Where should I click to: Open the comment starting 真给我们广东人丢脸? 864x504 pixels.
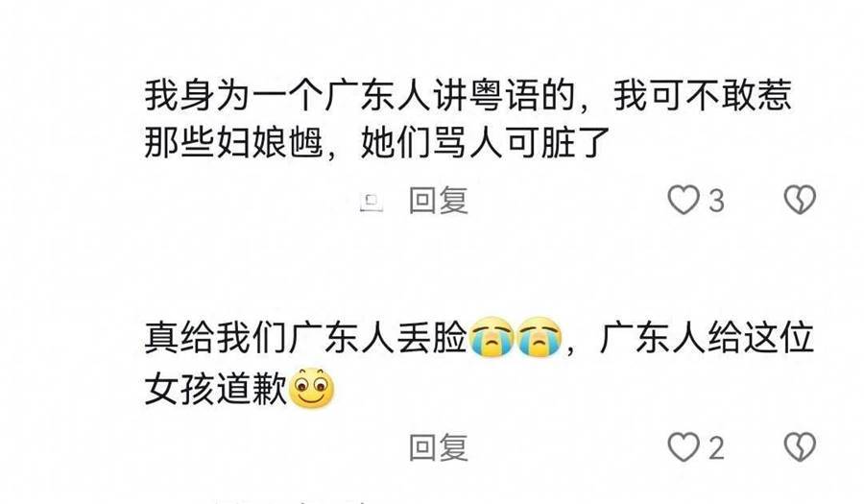pyautogui.click(x=479, y=364)
